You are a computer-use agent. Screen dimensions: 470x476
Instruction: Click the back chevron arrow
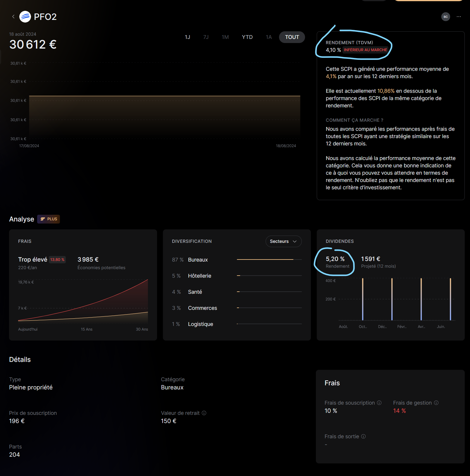13,17
